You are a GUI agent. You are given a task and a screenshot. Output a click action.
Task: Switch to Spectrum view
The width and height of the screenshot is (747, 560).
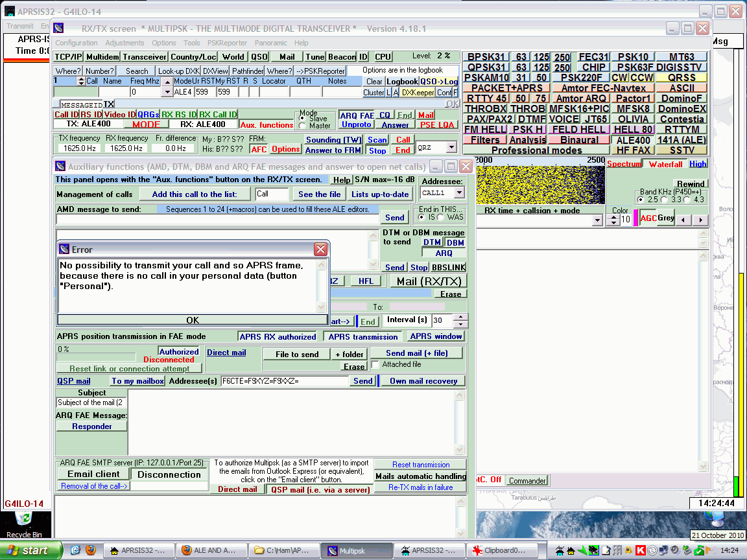click(624, 164)
